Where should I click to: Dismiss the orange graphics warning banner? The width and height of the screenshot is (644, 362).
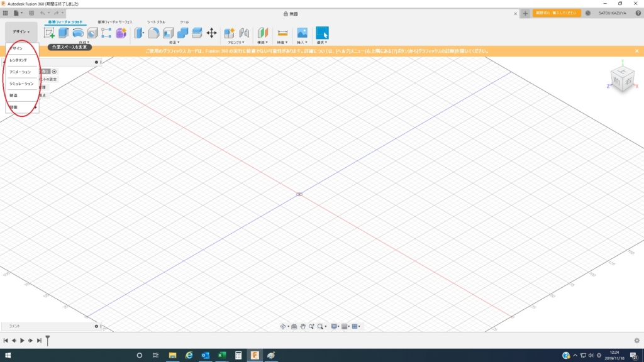point(636,51)
